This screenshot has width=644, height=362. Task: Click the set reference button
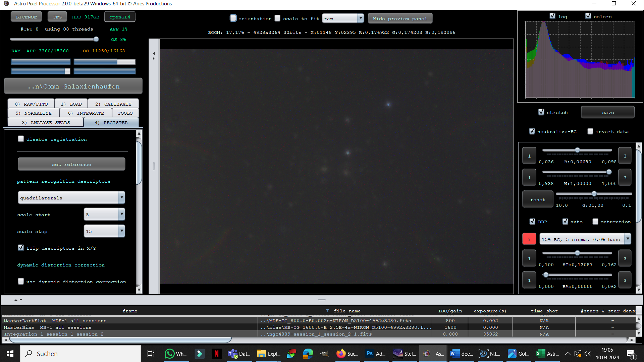71,164
